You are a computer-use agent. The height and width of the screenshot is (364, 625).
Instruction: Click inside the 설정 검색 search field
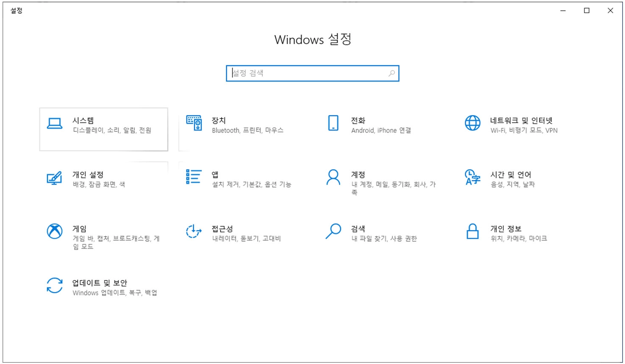[297, 73]
